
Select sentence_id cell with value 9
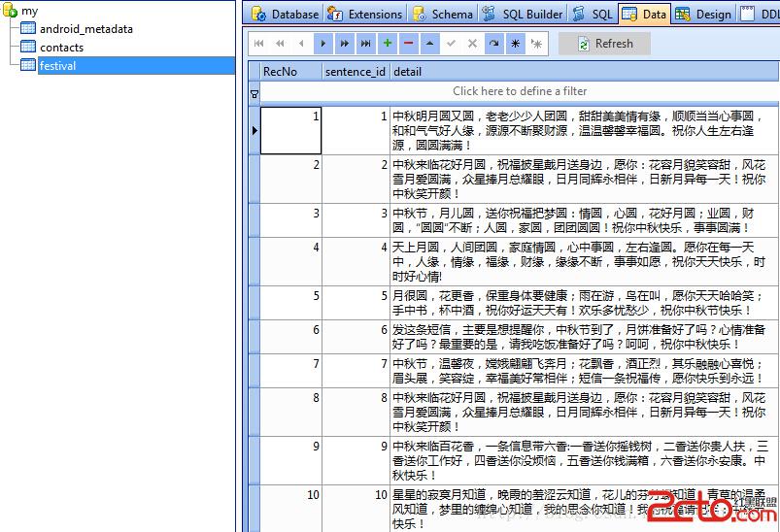click(x=356, y=460)
